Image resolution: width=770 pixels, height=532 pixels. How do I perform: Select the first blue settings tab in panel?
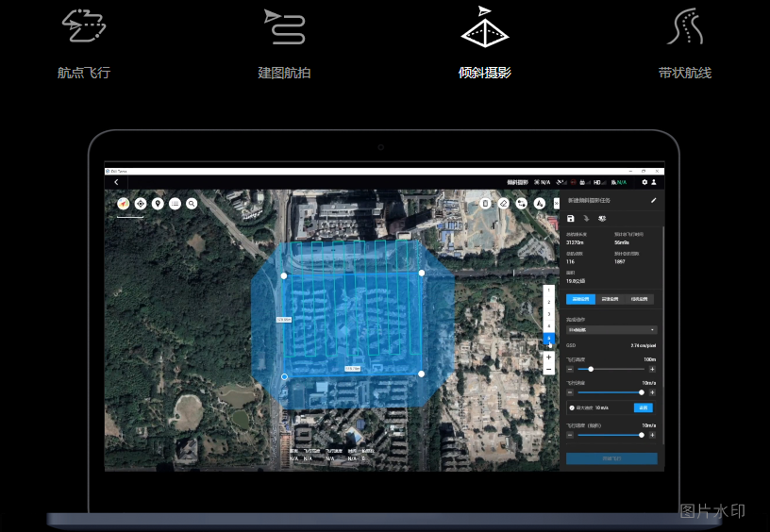(x=580, y=299)
